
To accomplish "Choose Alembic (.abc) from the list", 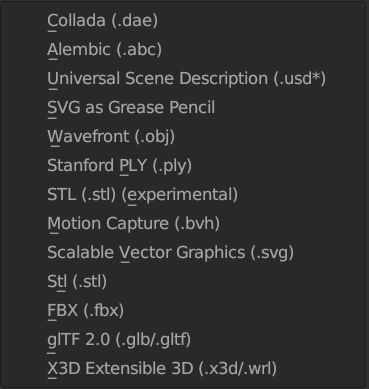I will (x=183, y=50).
